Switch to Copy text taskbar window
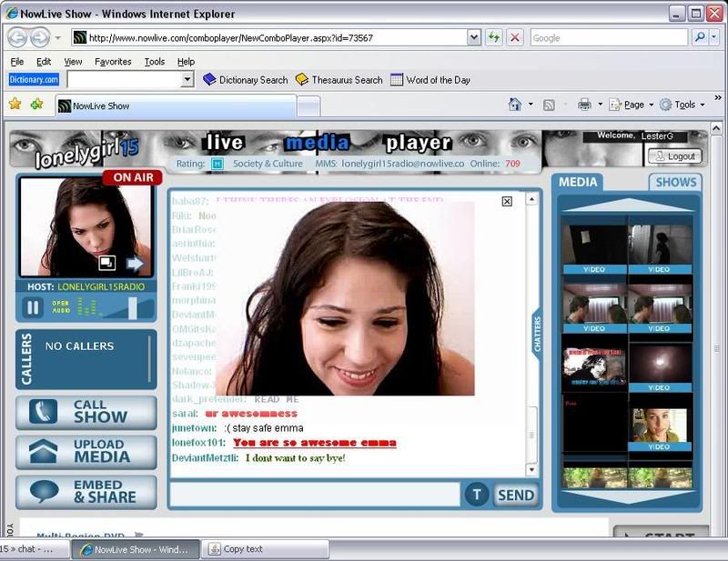728x561 pixels. click(267, 549)
